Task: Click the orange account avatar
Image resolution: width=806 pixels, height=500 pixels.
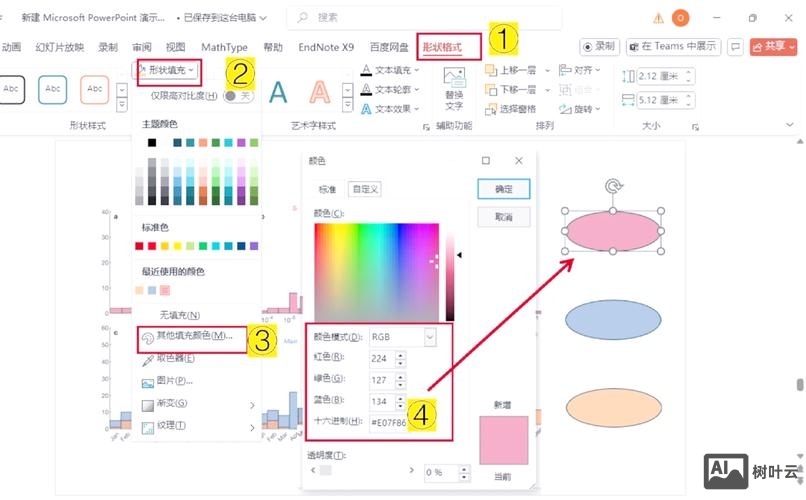Action: (681, 18)
